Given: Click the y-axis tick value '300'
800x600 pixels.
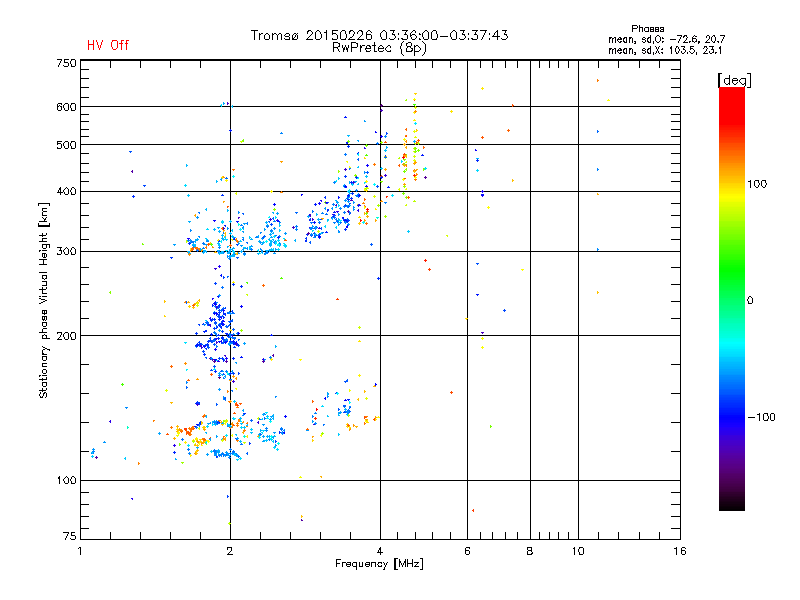Looking at the screenshot, I should [66, 252].
